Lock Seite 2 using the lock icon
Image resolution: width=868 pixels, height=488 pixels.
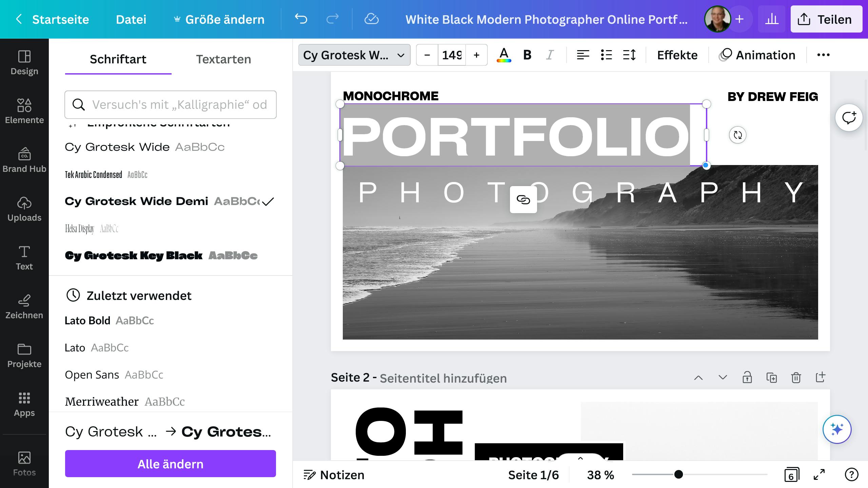pos(747,377)
